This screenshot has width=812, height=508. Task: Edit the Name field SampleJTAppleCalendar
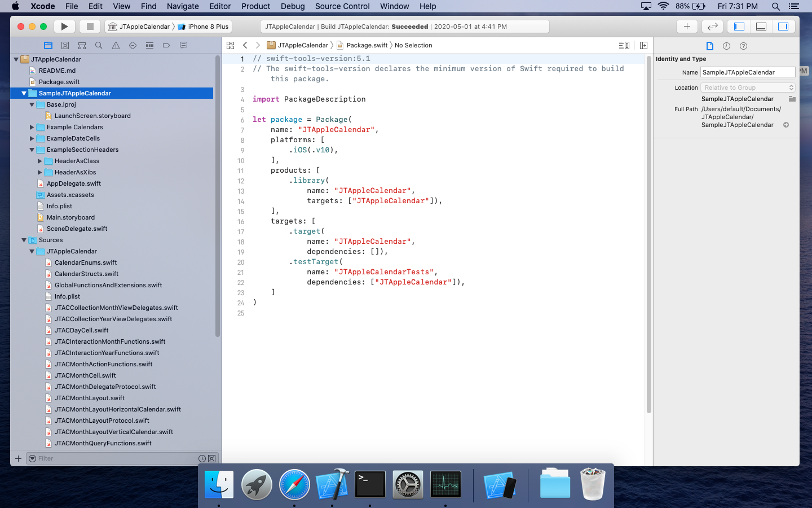[748, 72]
